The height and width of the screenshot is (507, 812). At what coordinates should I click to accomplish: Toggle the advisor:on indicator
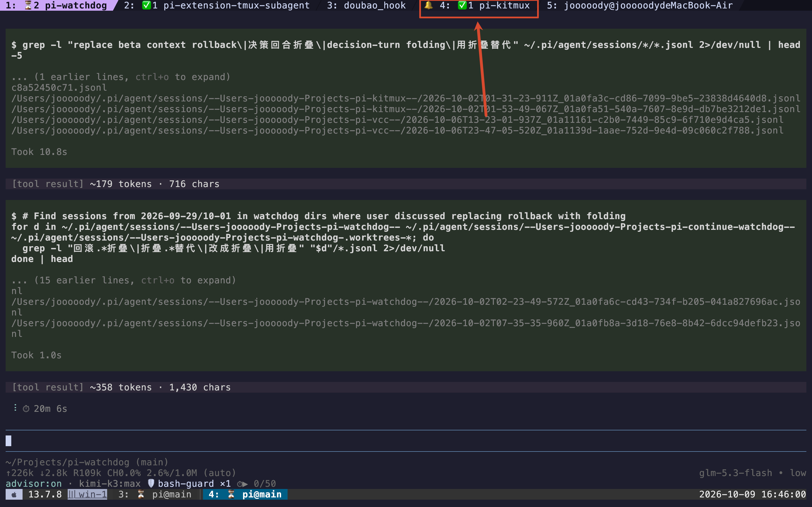(x=34, y=484)
